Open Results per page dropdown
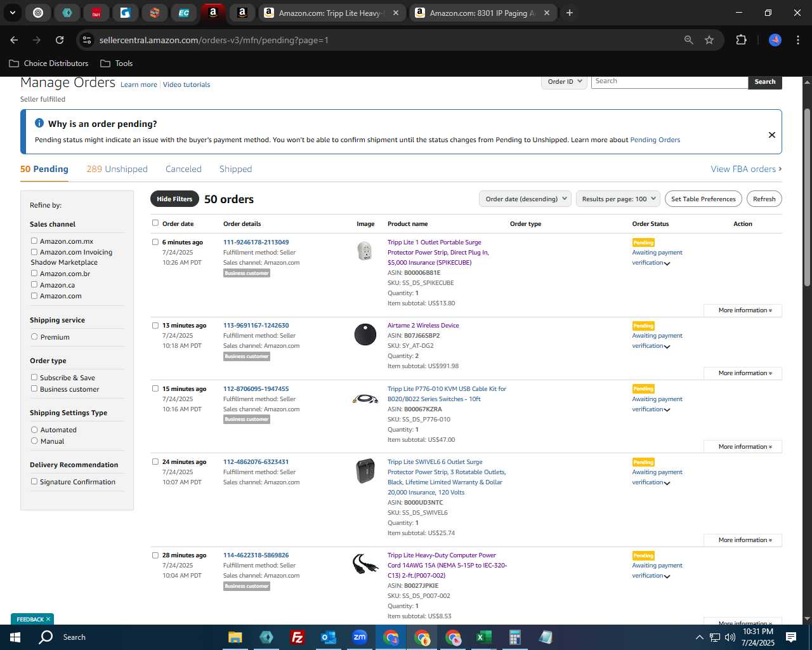This screenshot has height=650, width=812. [x=619, y=199]
